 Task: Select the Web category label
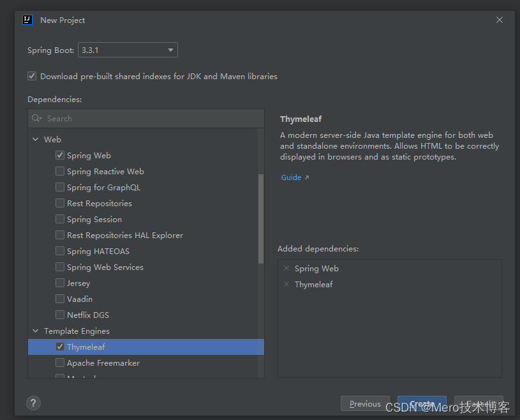52,139
